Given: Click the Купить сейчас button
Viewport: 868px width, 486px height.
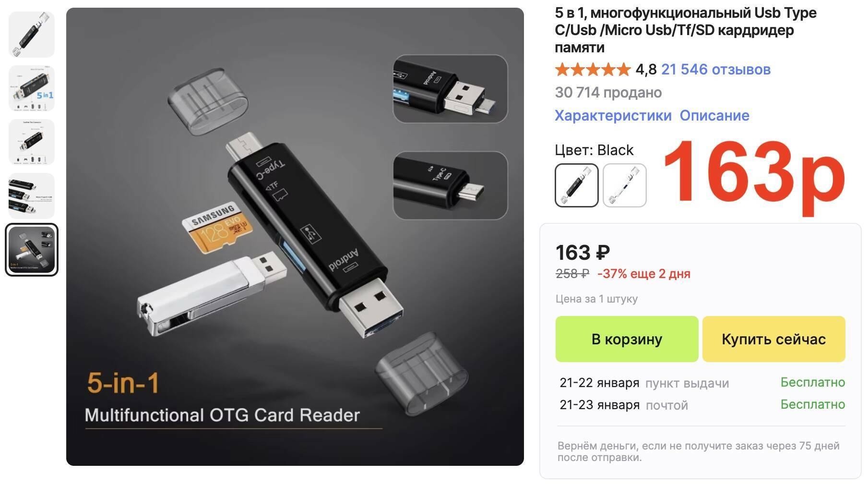Looking at the screenshot, I should pyautogui.click(x=774, y=339).
